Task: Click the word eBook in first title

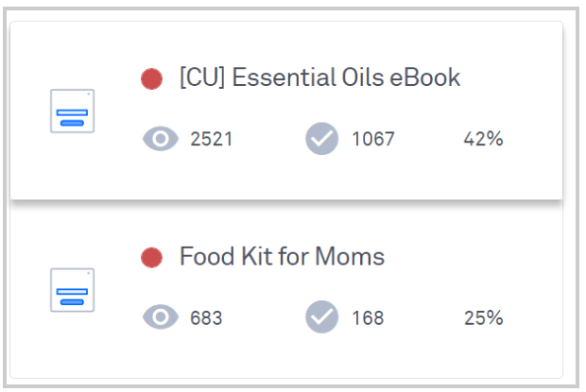Action: [x=425, y=77]
